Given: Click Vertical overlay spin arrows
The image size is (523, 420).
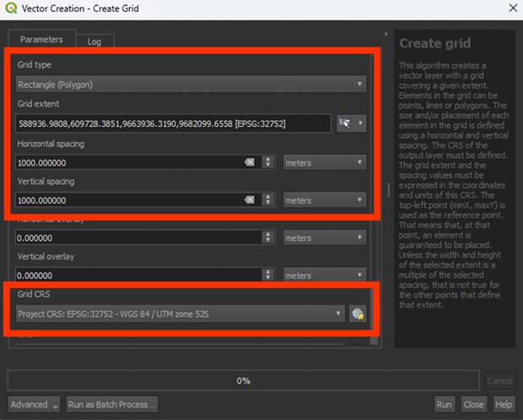Looking at the screenshot, I should (x=269, y=275).
